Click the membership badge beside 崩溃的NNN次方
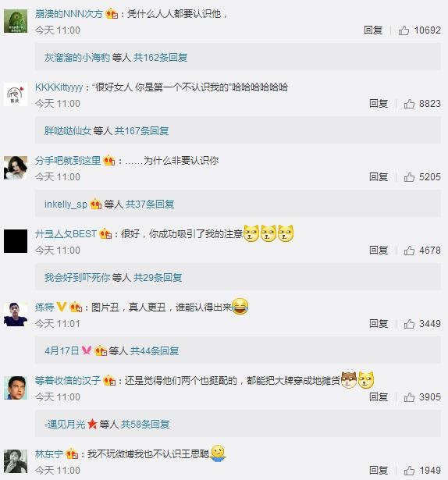This screenshot has height=480, width=448. pyautogui.click(x=112, y=14)
